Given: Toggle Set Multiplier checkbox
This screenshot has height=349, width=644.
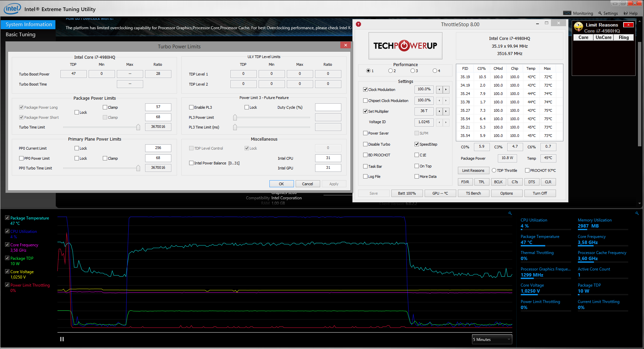Looking at the screenshot, I should (365, 111).
